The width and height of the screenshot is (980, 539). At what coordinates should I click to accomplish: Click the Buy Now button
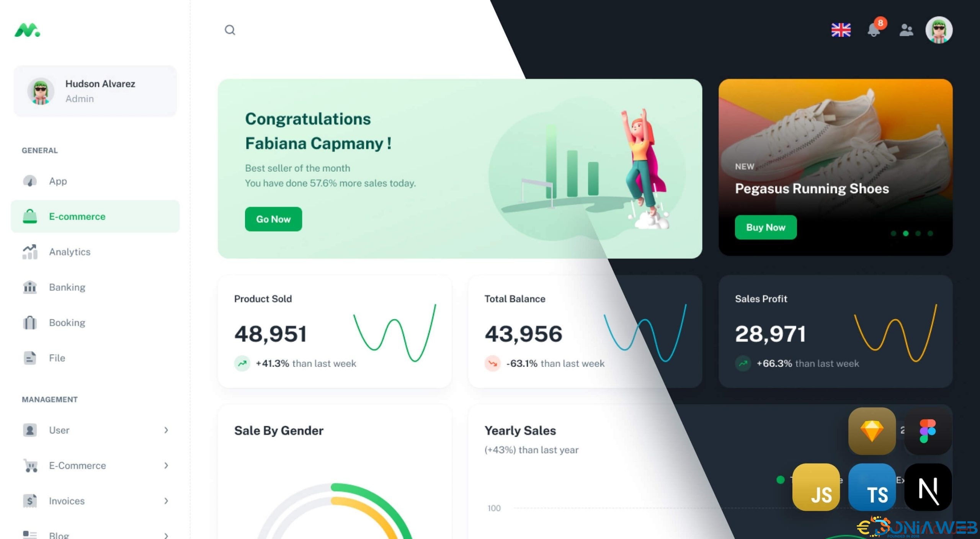[766, 227]
